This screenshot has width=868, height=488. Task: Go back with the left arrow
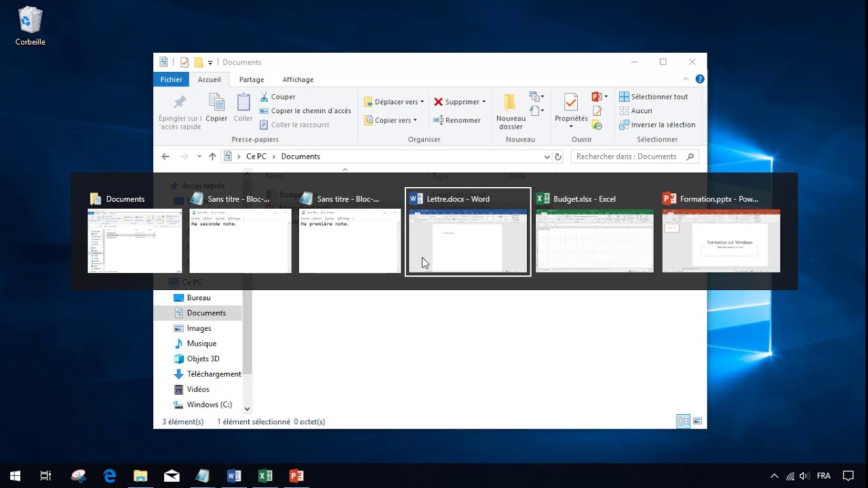click(x=165, y=157)
